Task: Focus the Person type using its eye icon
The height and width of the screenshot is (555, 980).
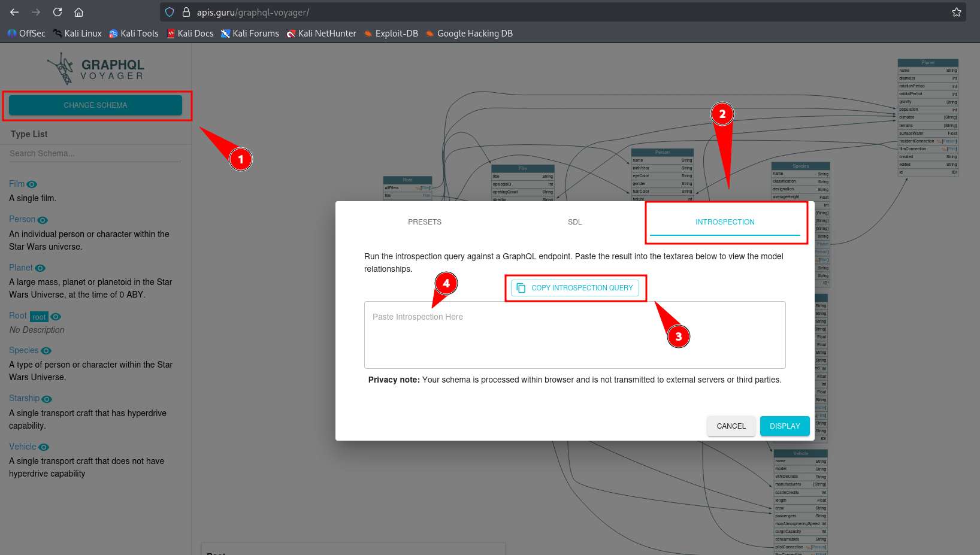Action: click(x=43, y=220)
